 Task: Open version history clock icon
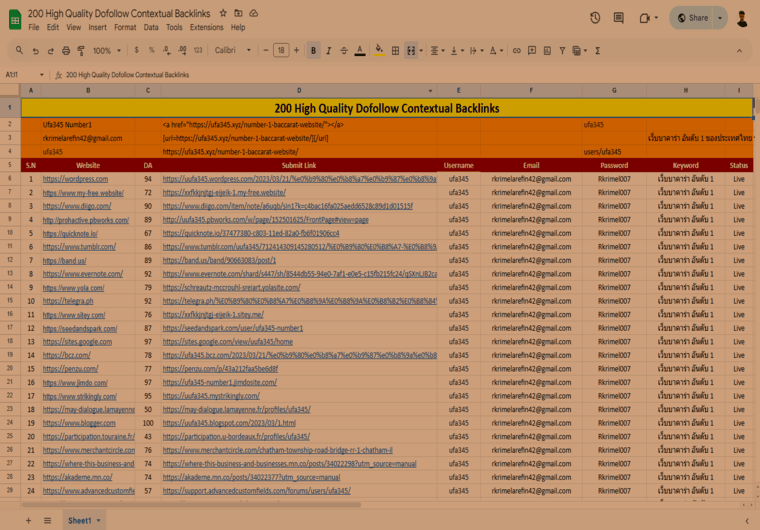pyautogui.click(x=595, y=18)
